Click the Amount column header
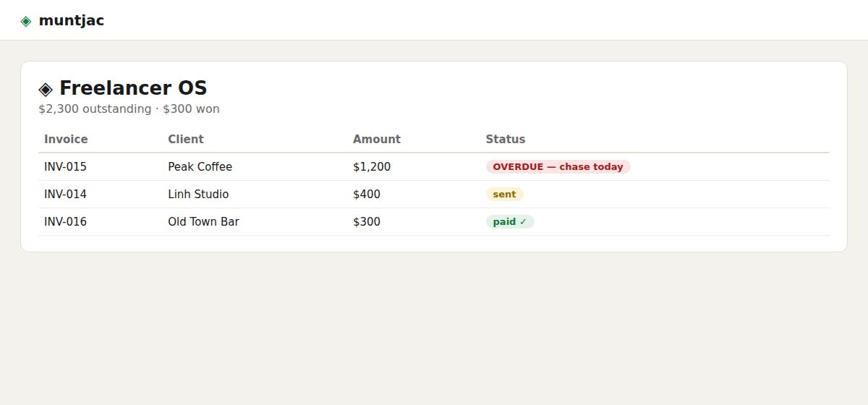Image resolution: width=868 pixels, height=405 pixels. [x=377, y=140]
